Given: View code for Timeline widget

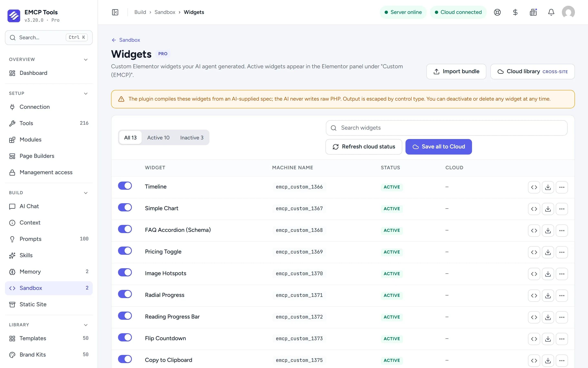Looking at the screenshot, I should [534, 187].
